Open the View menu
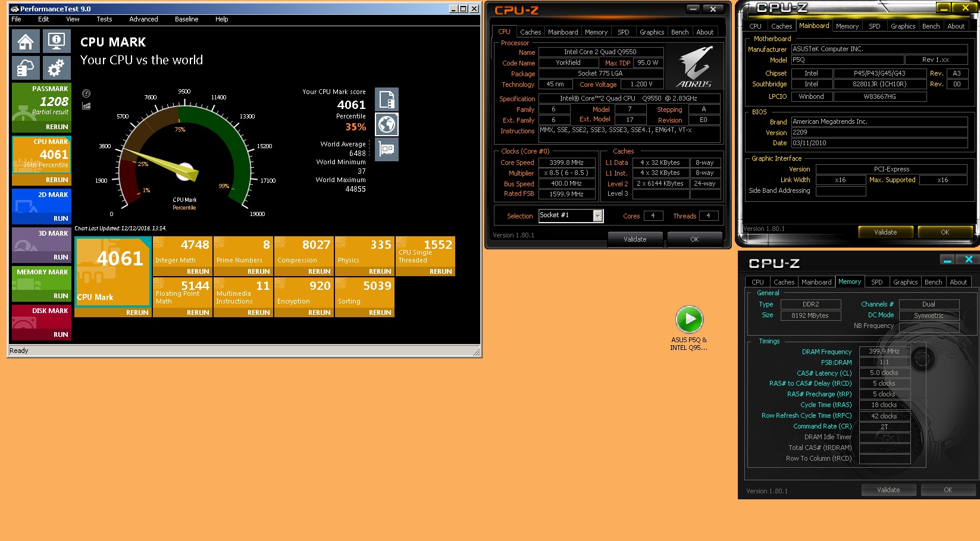This screenshot has width=980, height=541. coord(73,19)
